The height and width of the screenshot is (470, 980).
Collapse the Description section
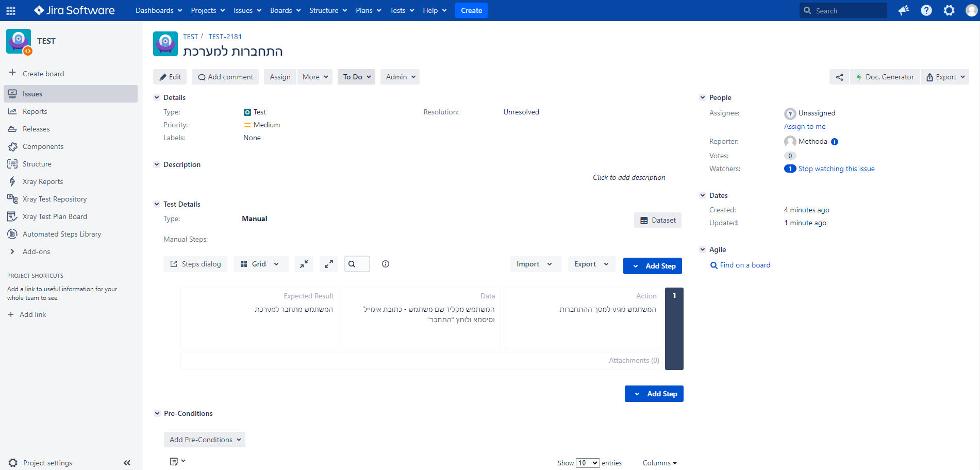pos(157,164)
